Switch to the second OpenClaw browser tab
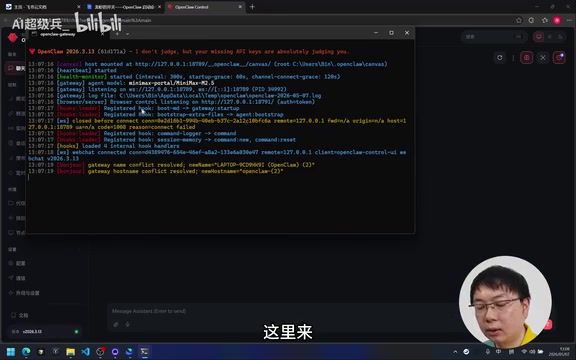 coord(123,7)
